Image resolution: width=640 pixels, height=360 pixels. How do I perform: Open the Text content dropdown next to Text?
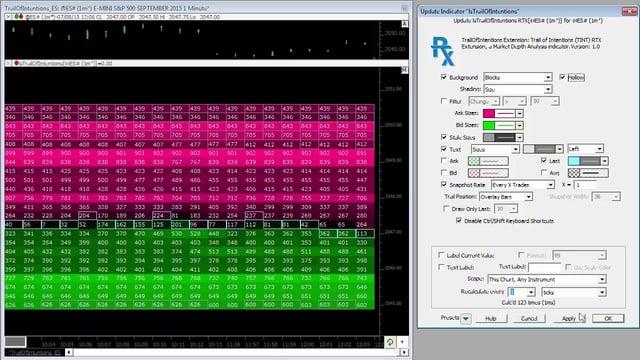tap(495, 149)
